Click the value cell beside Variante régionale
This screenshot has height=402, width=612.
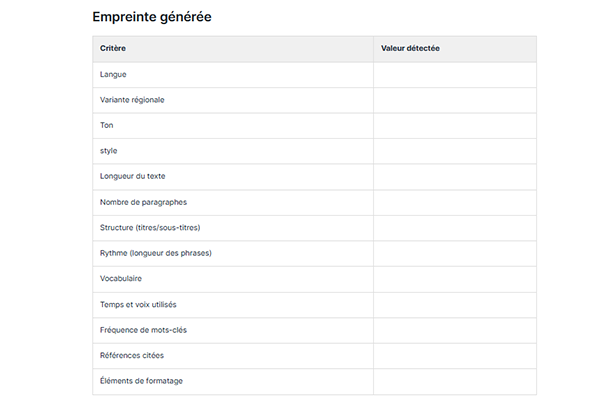455,100
